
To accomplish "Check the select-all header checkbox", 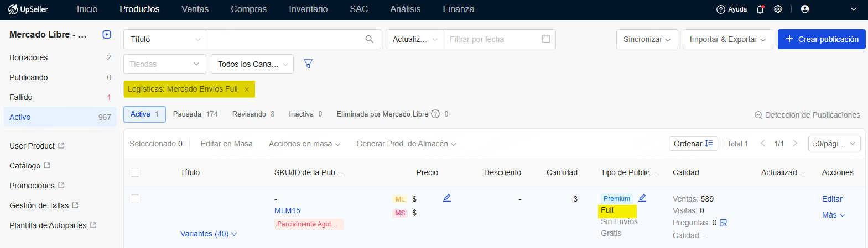I will pos(135,172).
